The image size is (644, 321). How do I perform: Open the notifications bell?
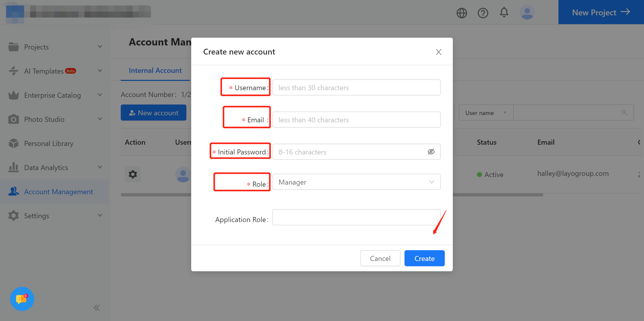[x=504, y=12]
